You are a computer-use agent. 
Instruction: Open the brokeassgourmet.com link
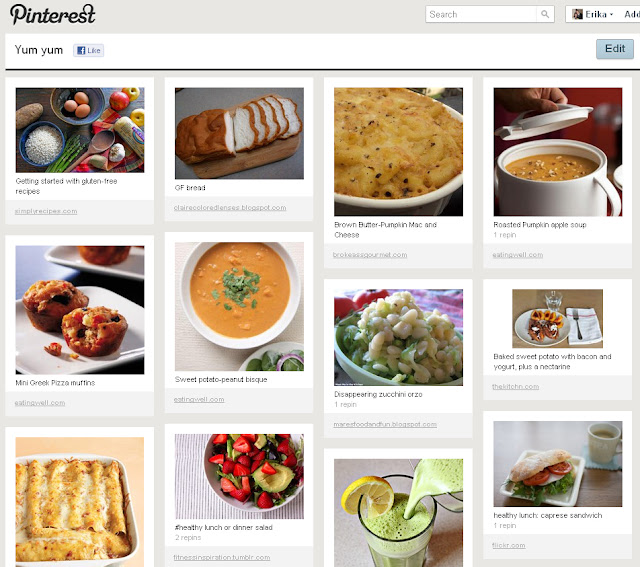[370, 255]
